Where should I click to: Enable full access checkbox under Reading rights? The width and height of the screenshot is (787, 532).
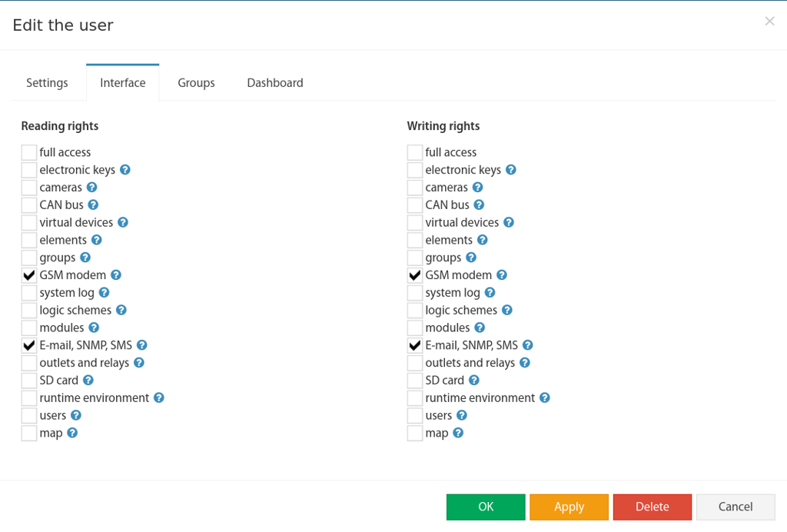29,152
